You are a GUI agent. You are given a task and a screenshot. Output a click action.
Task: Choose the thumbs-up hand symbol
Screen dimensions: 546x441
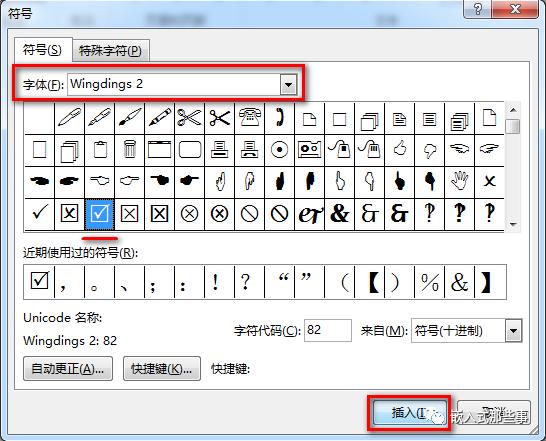(400, 150)
